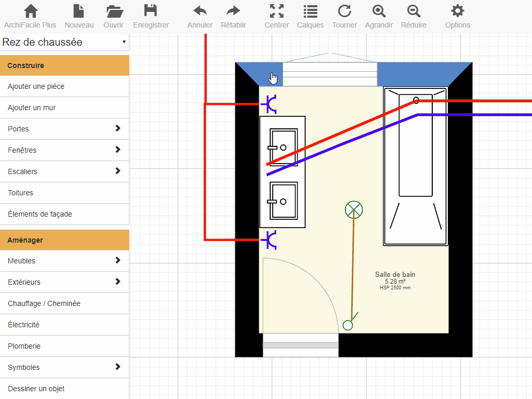Image resolution: width=532 pixels, height=399 pixels.
Task: Expand the Portes submenu
Action: [x=64, y=129]
